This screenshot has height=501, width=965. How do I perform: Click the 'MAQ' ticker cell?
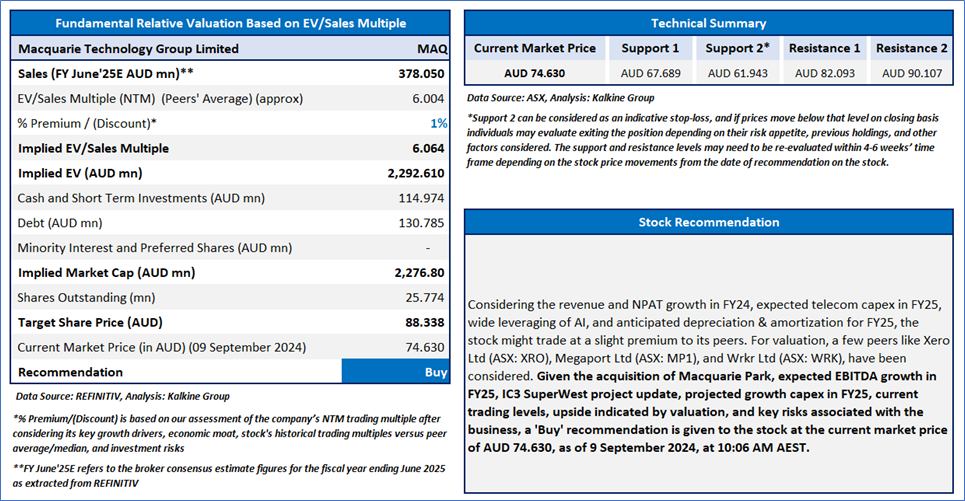[432, 49]
